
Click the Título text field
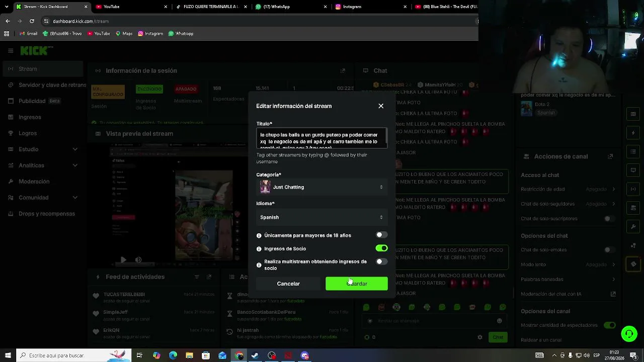pyautogui.click(x=322, y=138)
